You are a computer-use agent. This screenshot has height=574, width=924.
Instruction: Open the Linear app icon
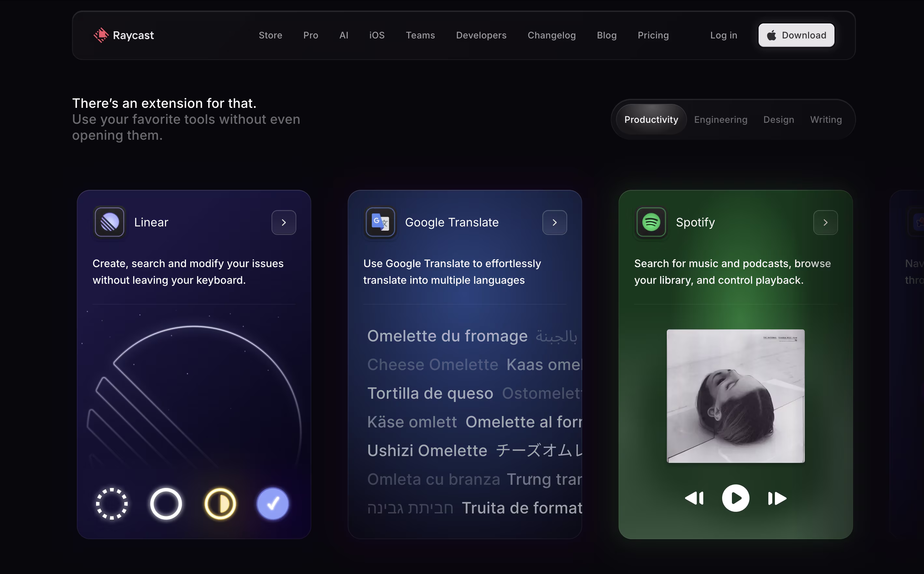pos(110,222)
